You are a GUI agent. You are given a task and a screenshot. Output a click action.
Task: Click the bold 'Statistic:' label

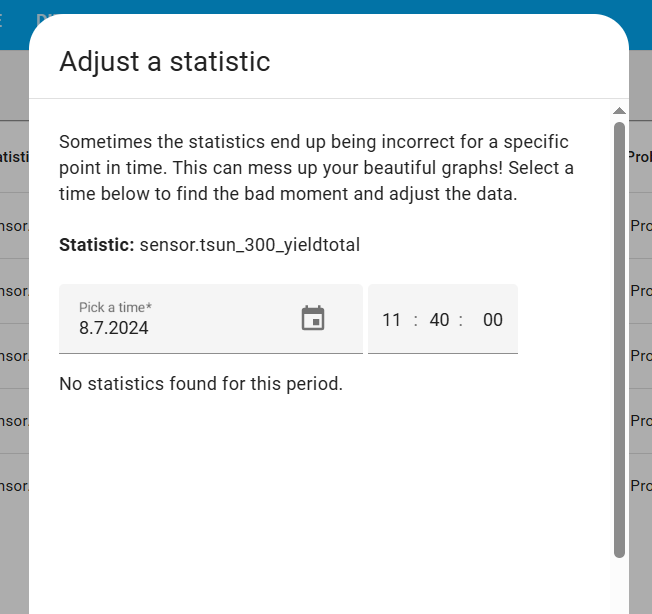point(96,244)
